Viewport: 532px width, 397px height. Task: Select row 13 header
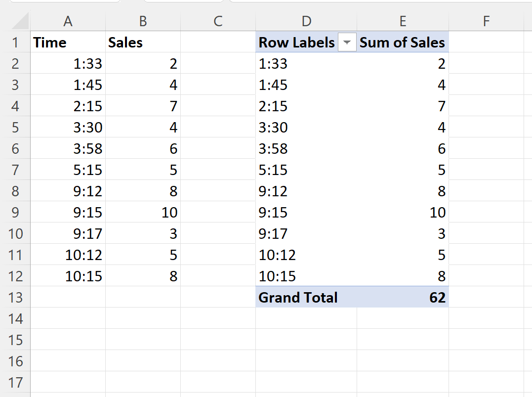(16, 297)
